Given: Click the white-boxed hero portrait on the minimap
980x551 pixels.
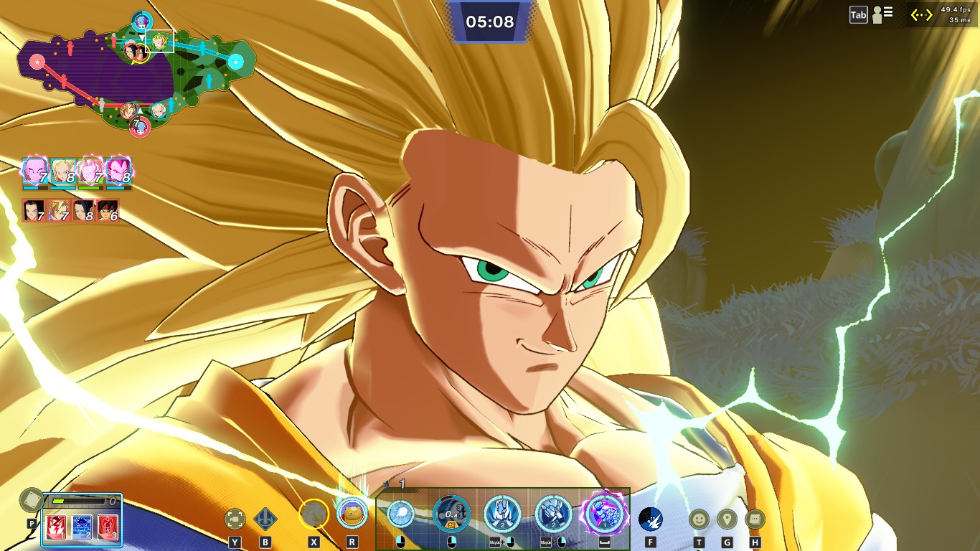Looking at the screenshot, I should pyautogui.click(x=159, y=41).
